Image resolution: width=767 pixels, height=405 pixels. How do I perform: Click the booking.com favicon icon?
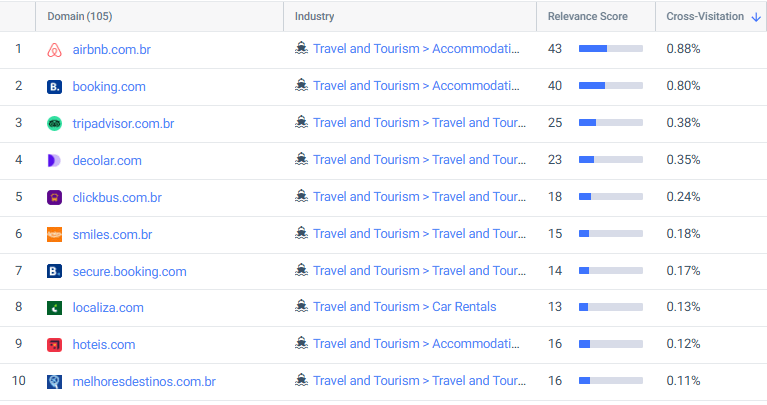coord(54,86)
